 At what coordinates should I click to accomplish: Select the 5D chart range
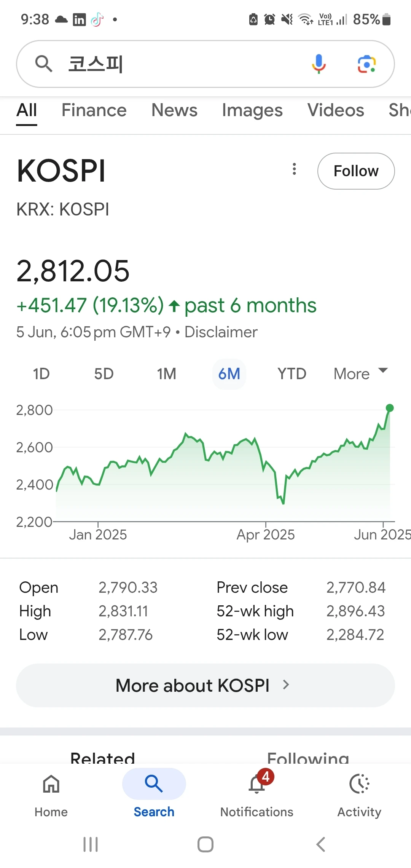pos(104,374)
